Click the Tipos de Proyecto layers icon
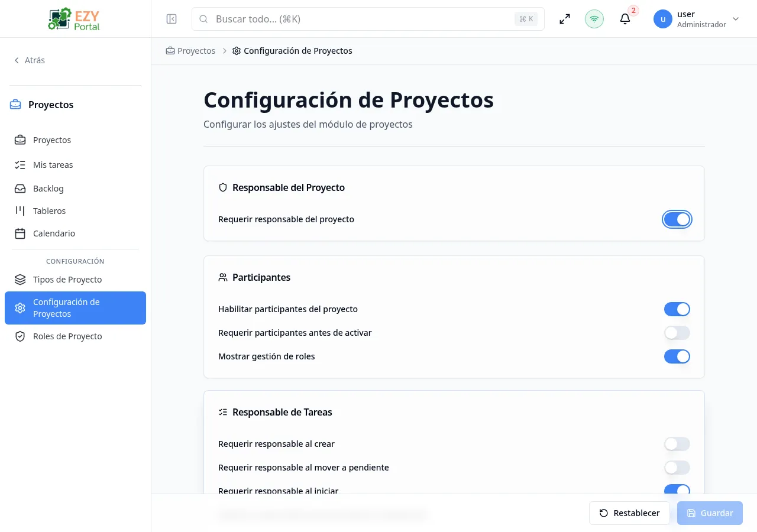This screenshot has width=757, height=532. (20, 280)
